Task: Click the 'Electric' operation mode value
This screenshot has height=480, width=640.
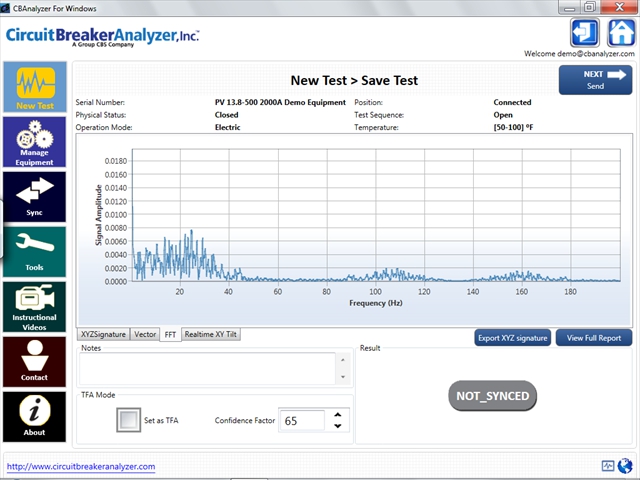Action: pyautogui.click(x=227, y=127)
